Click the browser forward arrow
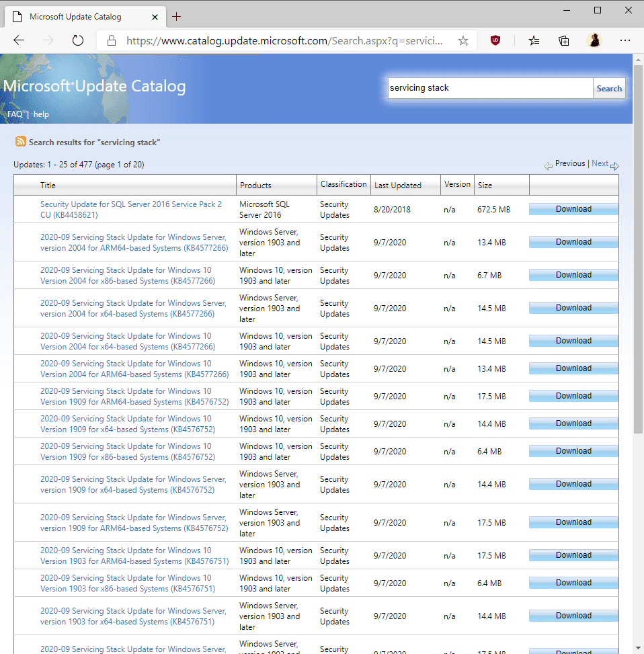The image size is (644, 654). point(48,40)
